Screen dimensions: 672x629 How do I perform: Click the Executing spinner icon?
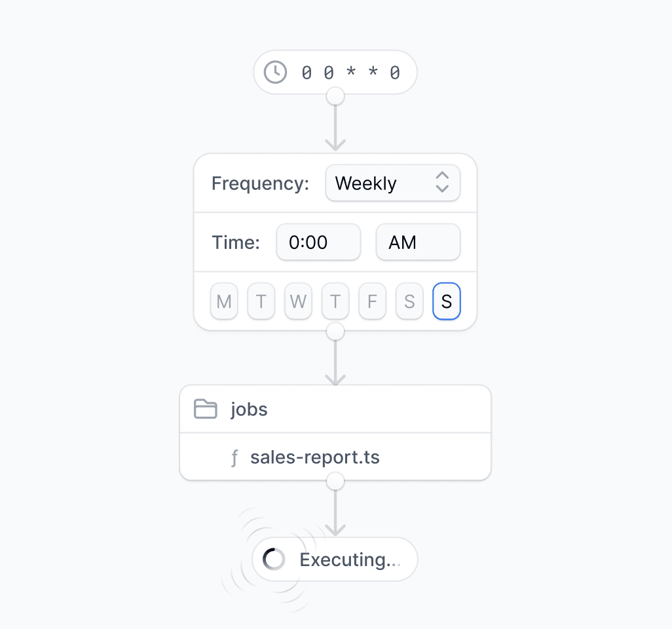(x=274, y=559)
